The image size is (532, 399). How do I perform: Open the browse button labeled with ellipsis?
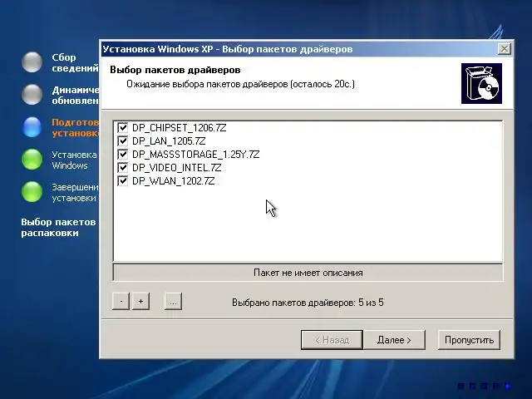173,301
